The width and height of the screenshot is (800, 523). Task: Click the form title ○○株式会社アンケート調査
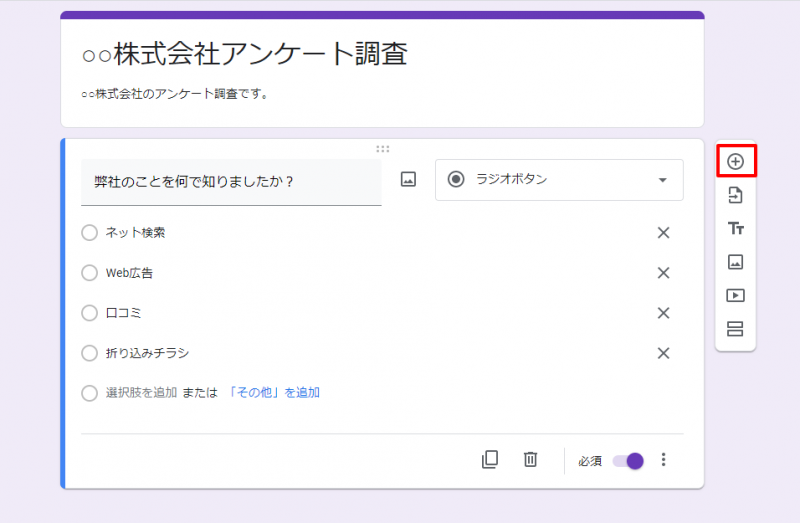[245, 55]
